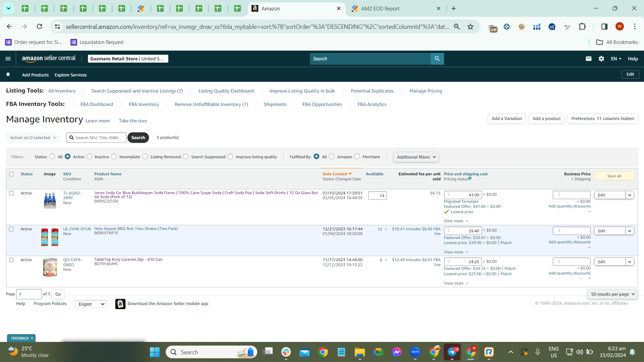Open Manage Pricing listing tool
The height and width of the screenshot is (362, 644).
(x=426, y=91)
